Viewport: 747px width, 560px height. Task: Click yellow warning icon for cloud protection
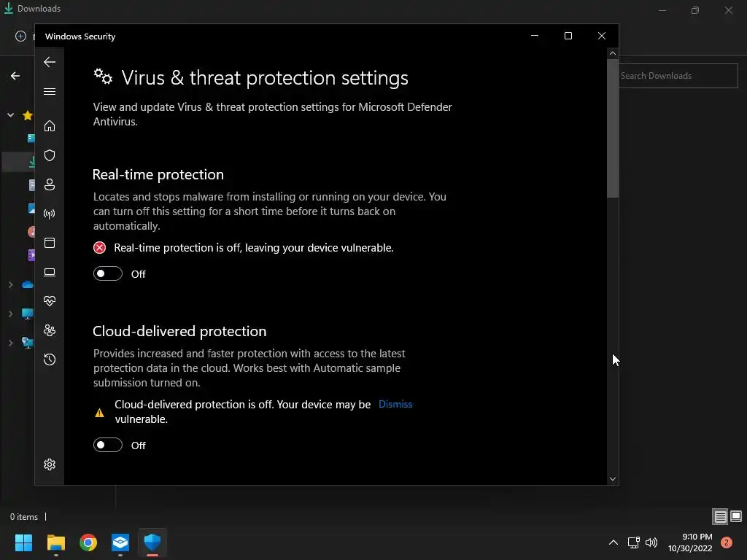99,413
